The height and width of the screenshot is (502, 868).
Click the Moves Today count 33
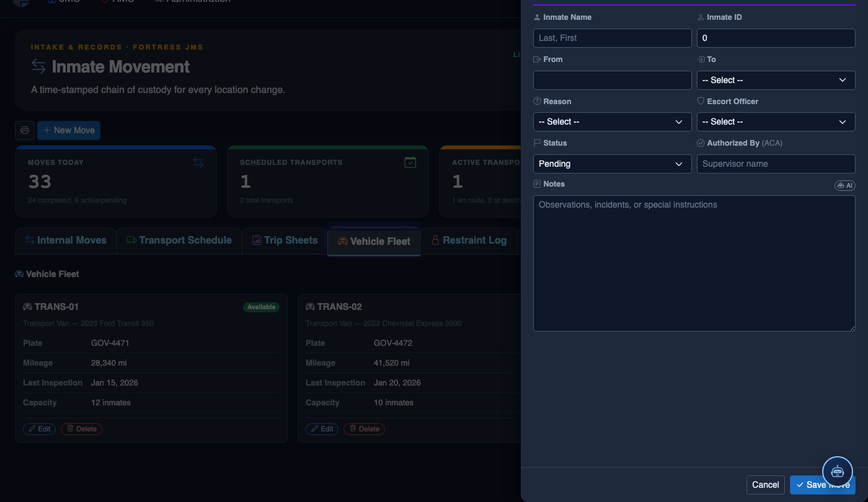40,182
